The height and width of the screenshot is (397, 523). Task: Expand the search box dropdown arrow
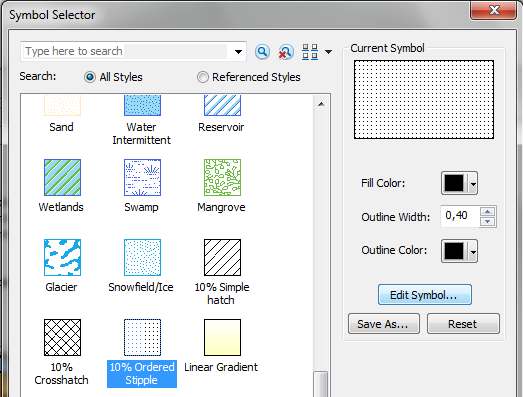[x=238, y=52]
